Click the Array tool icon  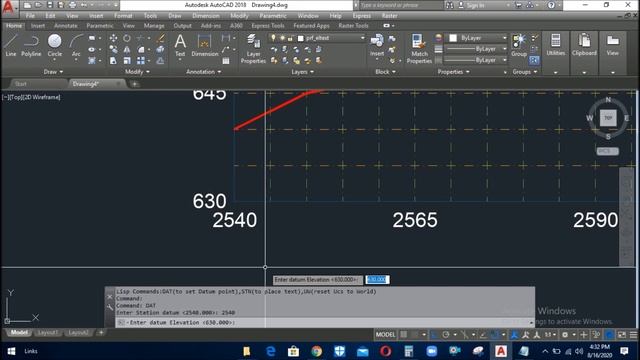140,61
